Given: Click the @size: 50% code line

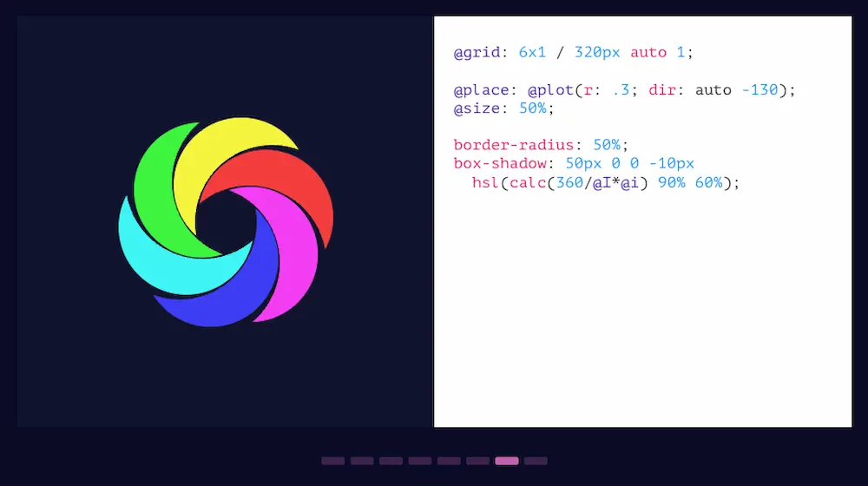Looking at the screenshot, I should coord(503,108).
